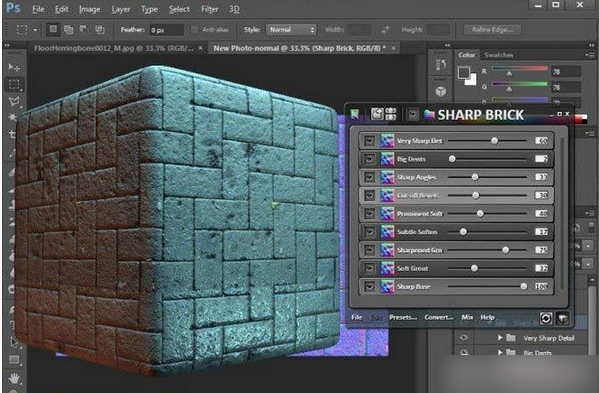Click the 3D preview cube button in Sharp Brick panel
The image size is (599, 393).
[562, 318]
